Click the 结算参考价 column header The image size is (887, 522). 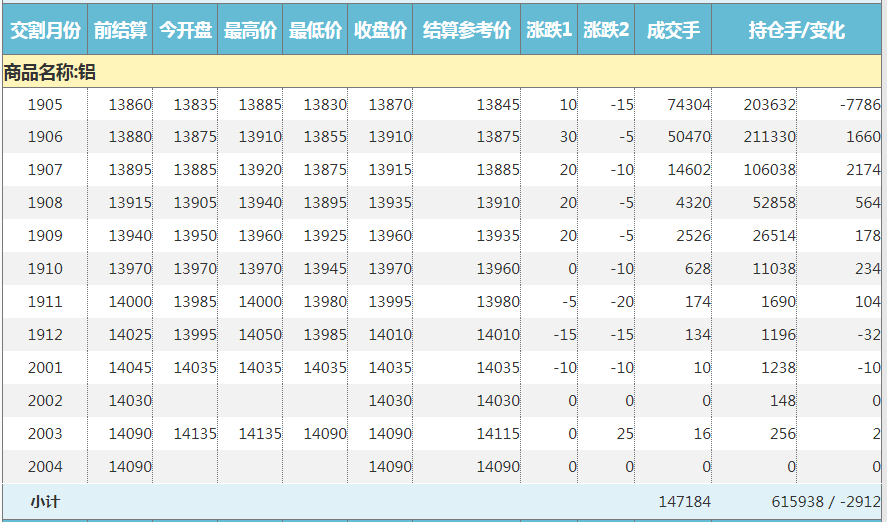coord(466,31)
